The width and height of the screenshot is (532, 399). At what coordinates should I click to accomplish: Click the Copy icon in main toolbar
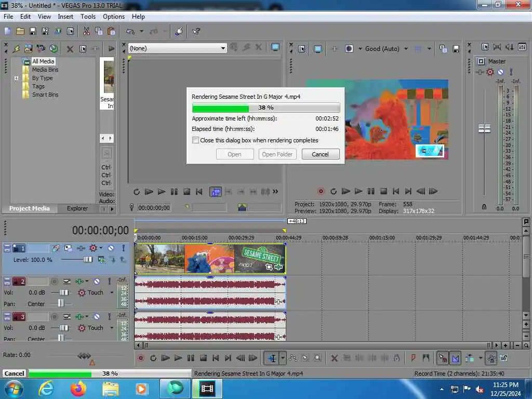coord(99,32)
